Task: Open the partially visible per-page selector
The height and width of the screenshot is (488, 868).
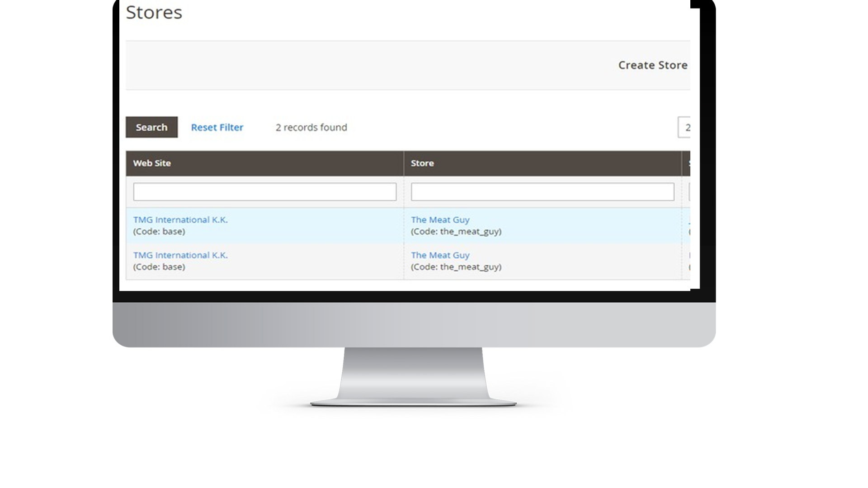Action: point(684,127)
